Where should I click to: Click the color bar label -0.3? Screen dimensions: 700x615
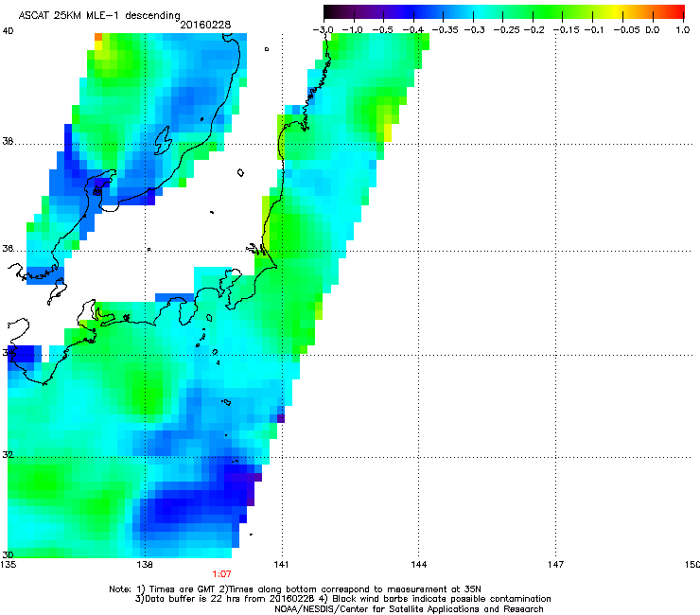pyautogui.click(x=474, y=30)
